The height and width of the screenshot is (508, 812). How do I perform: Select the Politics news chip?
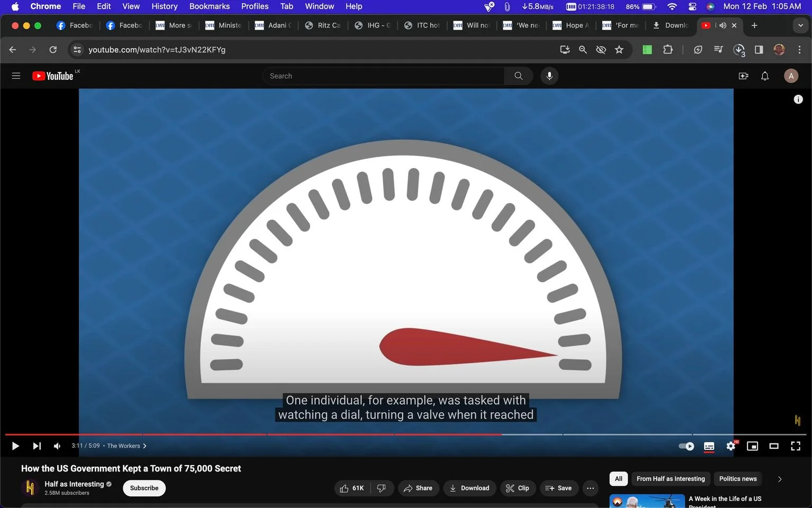click(738, 479)
